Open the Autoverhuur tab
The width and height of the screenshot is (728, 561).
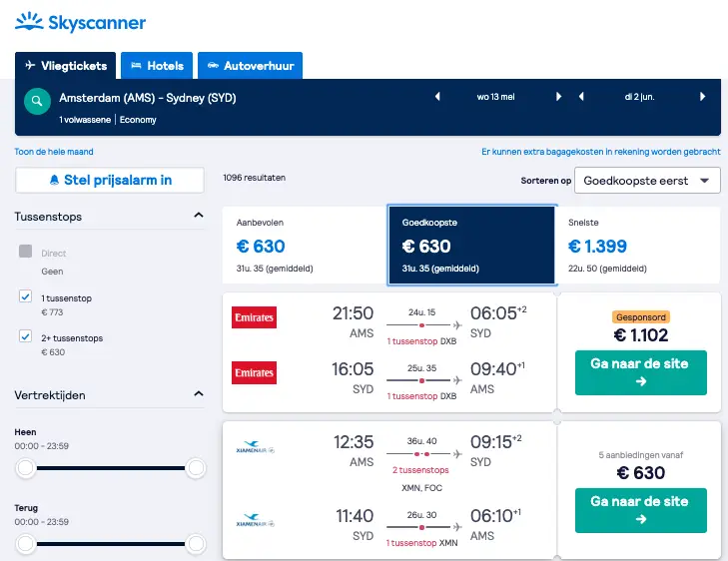tap(251, 66)
